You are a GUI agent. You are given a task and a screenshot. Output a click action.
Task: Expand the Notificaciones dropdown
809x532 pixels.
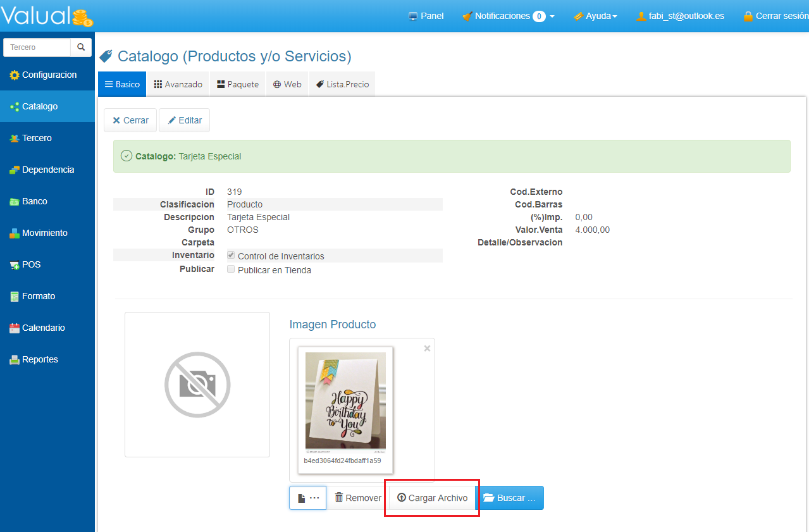tap(509, 16)
